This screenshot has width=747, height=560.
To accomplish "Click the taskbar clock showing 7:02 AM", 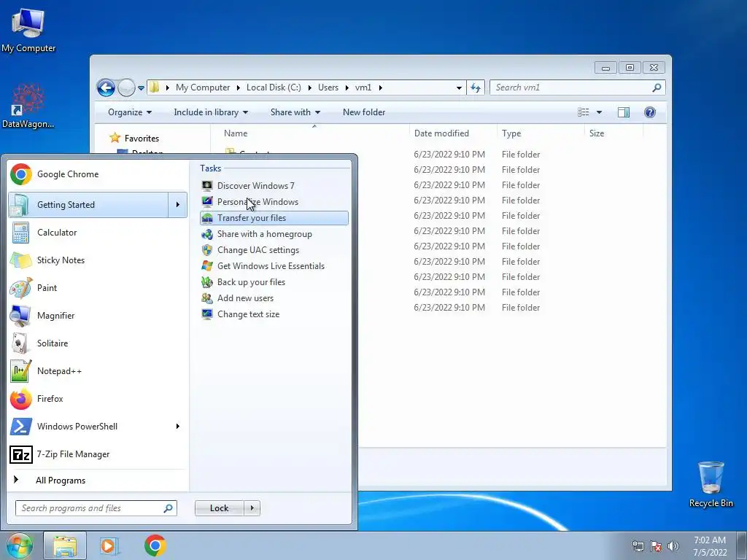I will coord(710,546).
